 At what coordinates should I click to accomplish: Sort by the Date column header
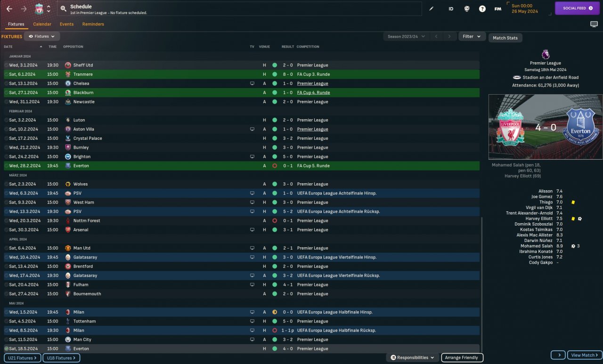[x=8, y=47]
